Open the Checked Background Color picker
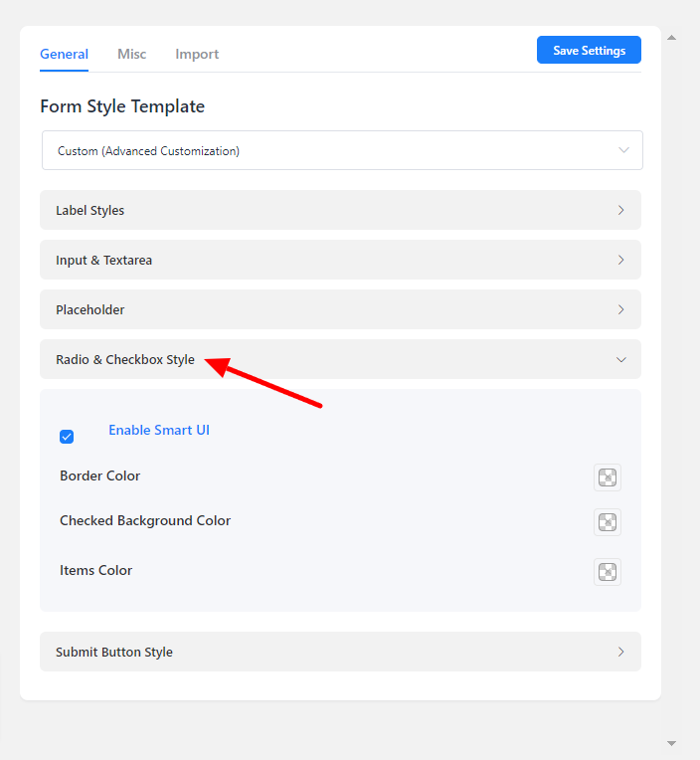700x760 pixels. 607,522
